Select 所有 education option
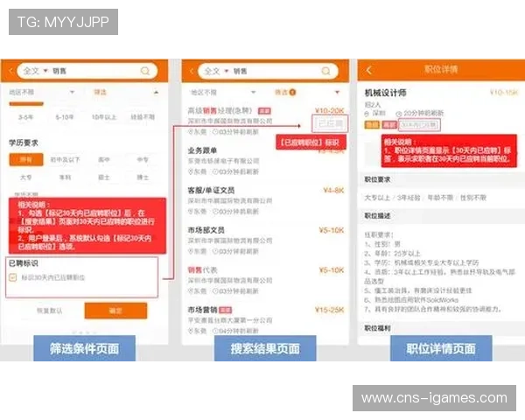This screenshot has width=525, height=420. click(26, 160)
